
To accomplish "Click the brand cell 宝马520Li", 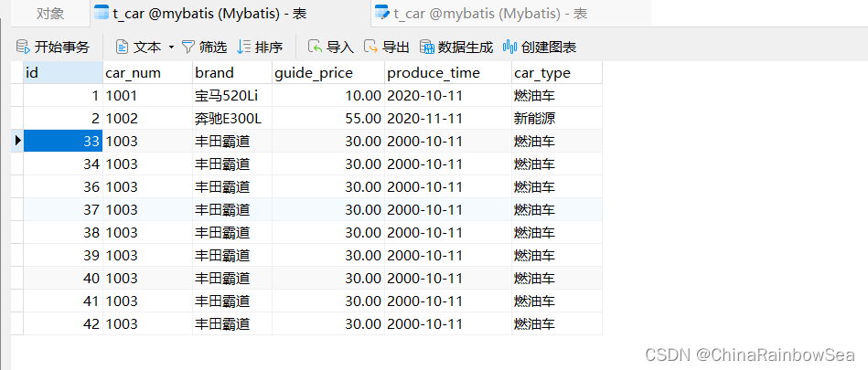I will click(232, 96).
